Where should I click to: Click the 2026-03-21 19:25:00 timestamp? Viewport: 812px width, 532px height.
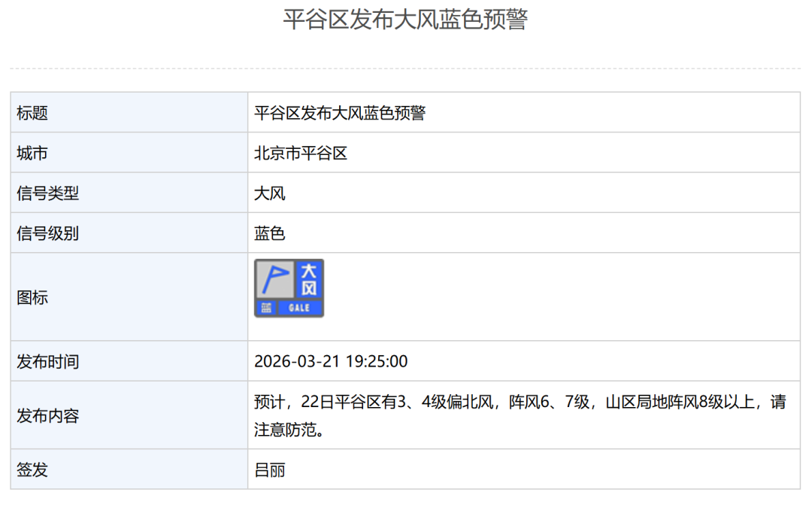point(331,361)
